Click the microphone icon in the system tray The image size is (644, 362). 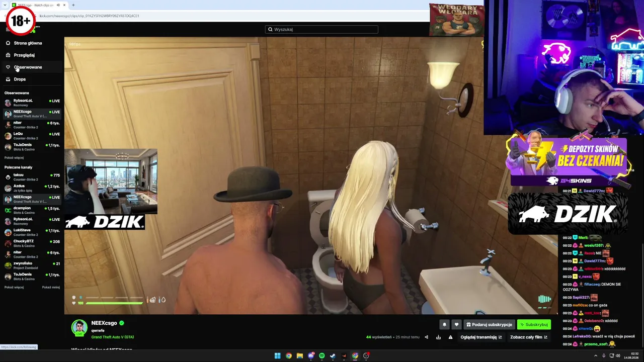604,356
